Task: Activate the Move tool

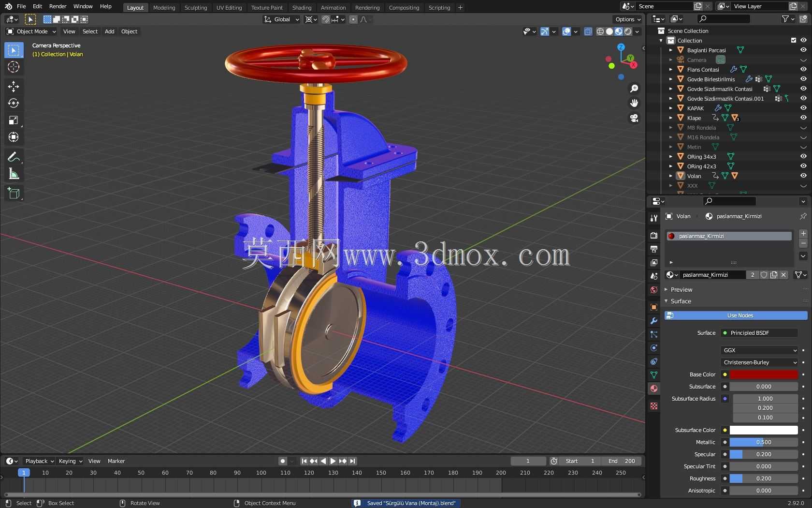Action: pos(14,87)
